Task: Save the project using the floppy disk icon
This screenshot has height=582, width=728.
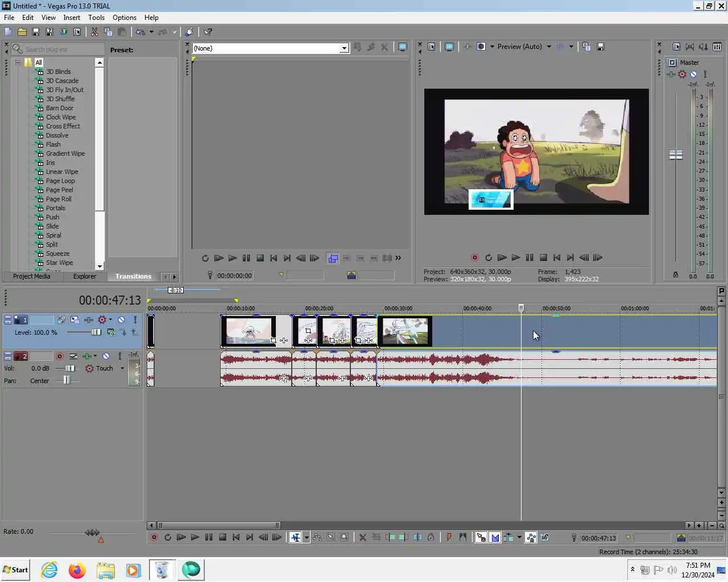Action: click(x=35, y=32)
